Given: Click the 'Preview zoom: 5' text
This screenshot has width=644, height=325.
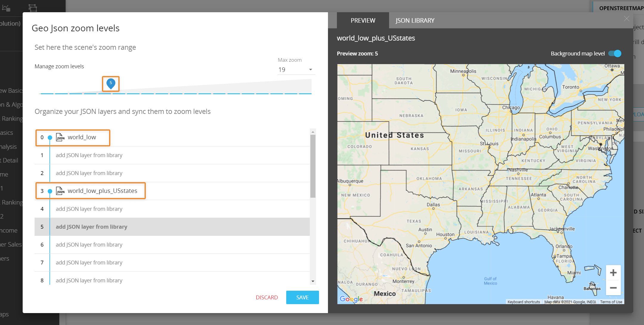Looking at the screenshot, I should pos(357,53).
